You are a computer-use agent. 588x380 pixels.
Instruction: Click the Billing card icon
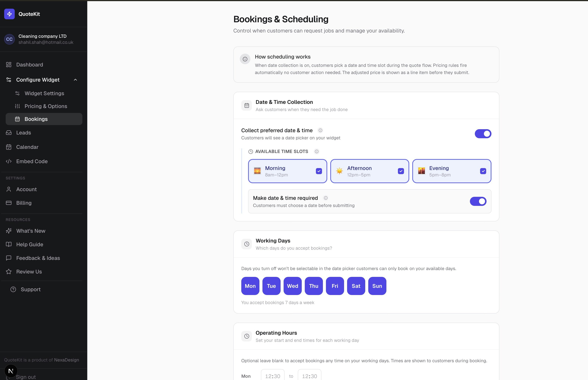[9, 203]
